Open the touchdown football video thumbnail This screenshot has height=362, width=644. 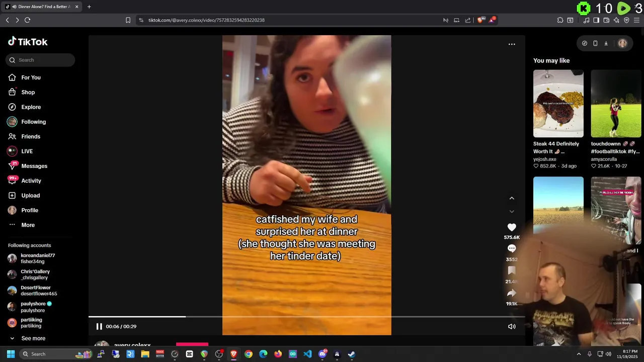[616, 104]
